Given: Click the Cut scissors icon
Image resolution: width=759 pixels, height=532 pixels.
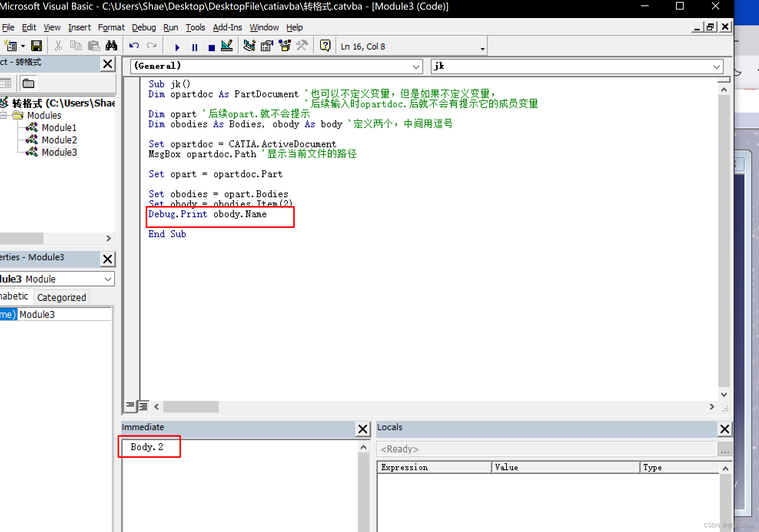Looking at the screenshot, I should (58, 46).
